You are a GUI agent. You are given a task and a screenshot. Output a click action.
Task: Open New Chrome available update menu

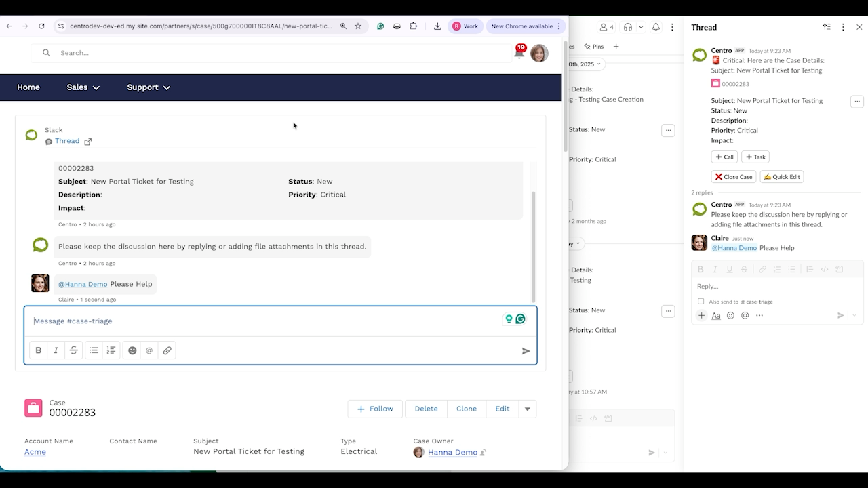pos(526,26)
